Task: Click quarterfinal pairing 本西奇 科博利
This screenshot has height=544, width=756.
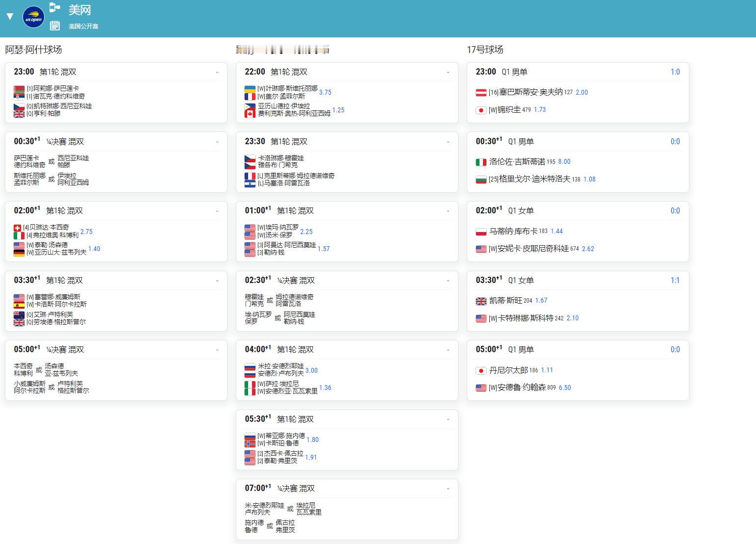Action: pos(24,370)
